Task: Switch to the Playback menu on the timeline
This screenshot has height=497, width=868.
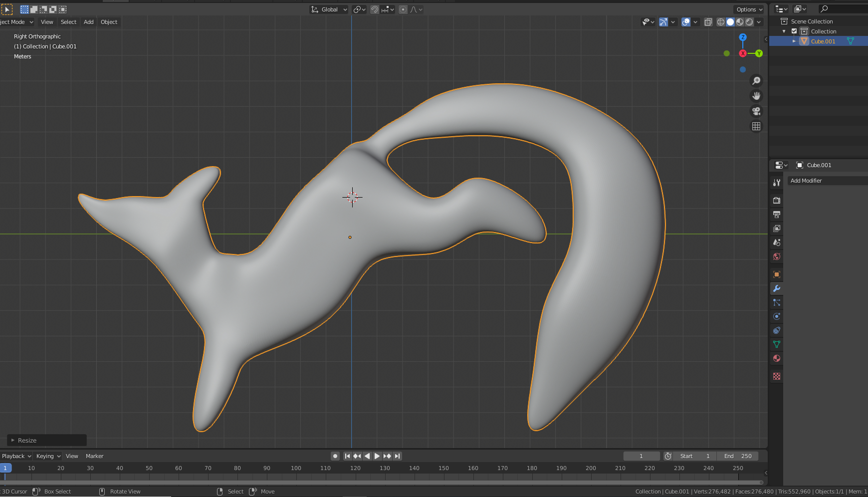Action: pyautogui.click(x=15, y=456)
